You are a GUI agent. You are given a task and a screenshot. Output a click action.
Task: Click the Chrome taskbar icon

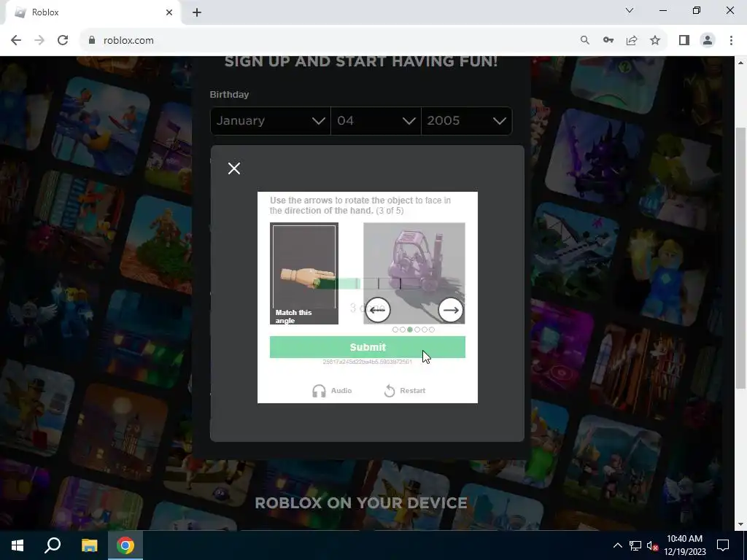125,545
